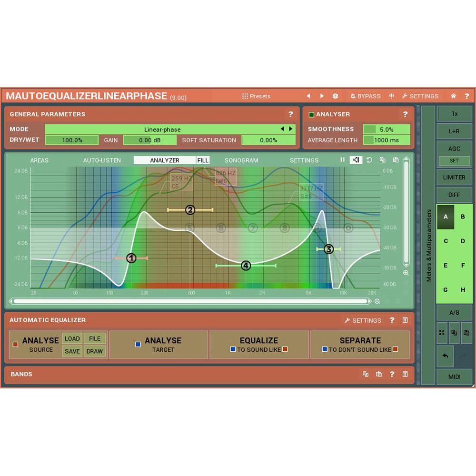Pause the analyzer metering
476x476 pixels.
[342, 160]
